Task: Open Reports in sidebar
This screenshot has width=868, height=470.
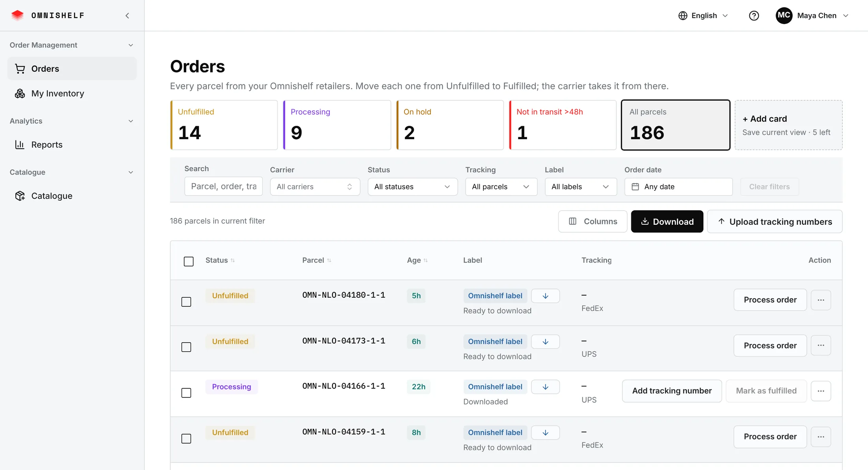Action: [x=72, y=145]
